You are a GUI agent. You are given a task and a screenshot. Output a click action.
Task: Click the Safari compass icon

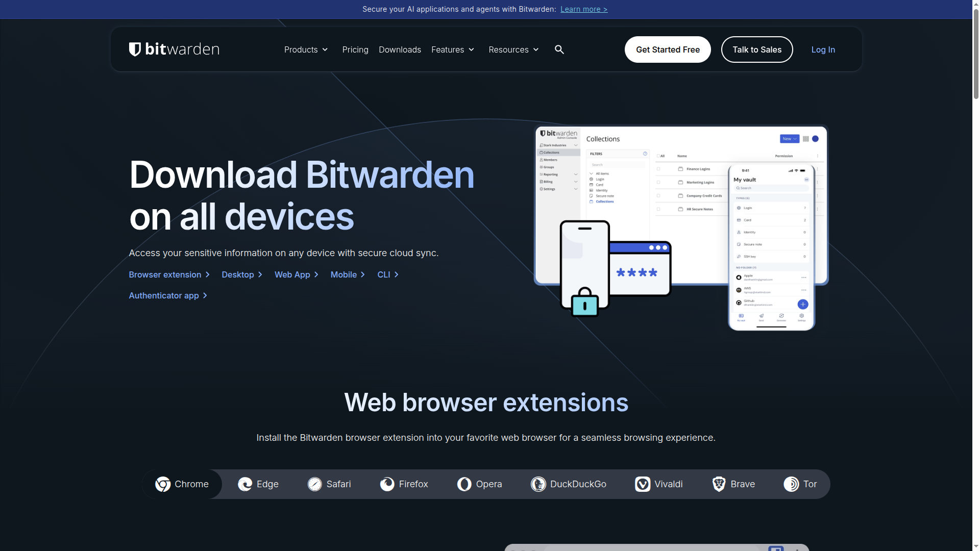(315, 484)
